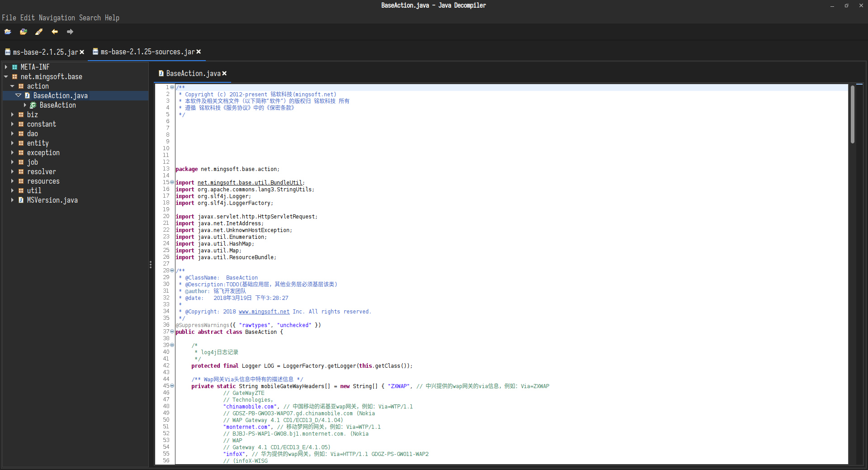868x470 pixels.
Task: Fold the Javadoc comment at line 28
Action: coord(172,270)
